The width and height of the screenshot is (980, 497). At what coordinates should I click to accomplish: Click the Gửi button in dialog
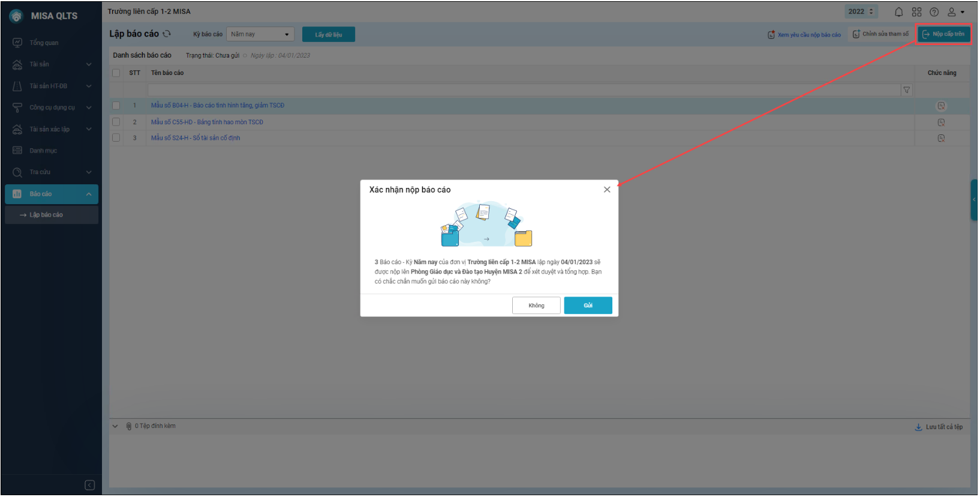click(588, 306)
